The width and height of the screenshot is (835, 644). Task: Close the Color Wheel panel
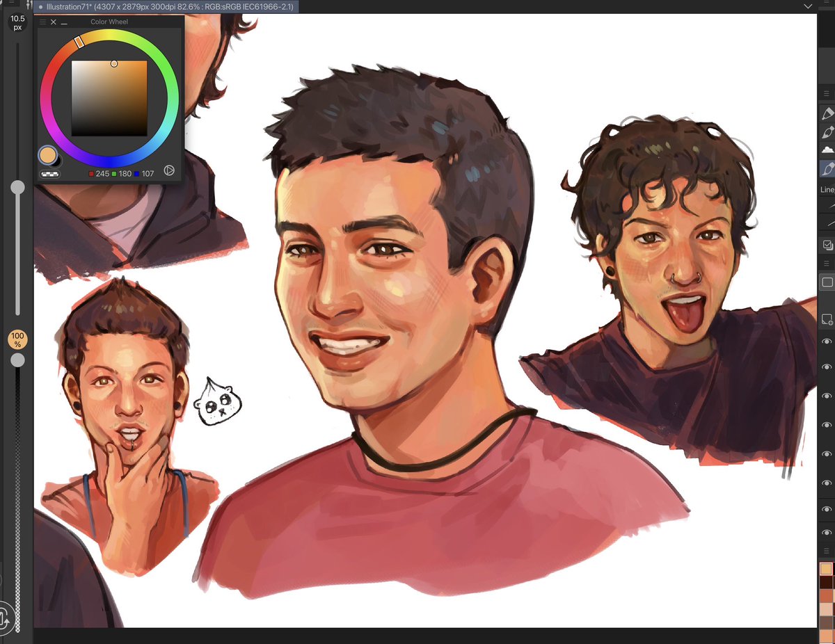point(54,22)
